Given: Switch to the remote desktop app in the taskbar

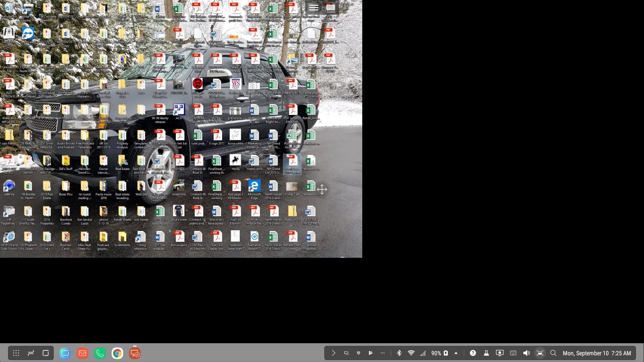Looking at the screenshot, I should (x=135, y=353).
